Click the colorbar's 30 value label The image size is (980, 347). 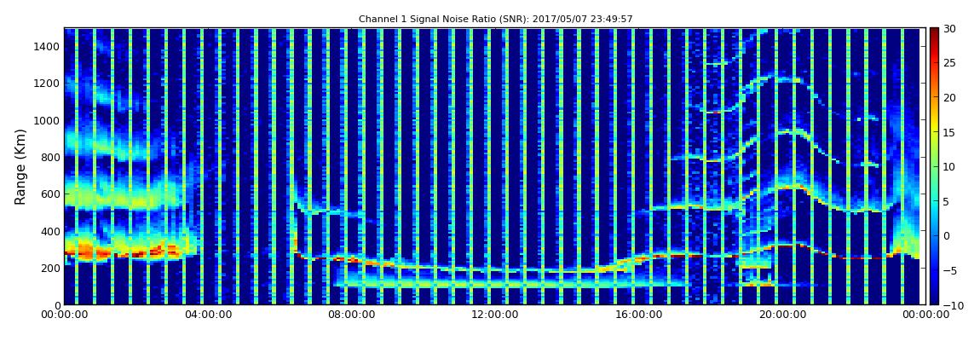949,29
